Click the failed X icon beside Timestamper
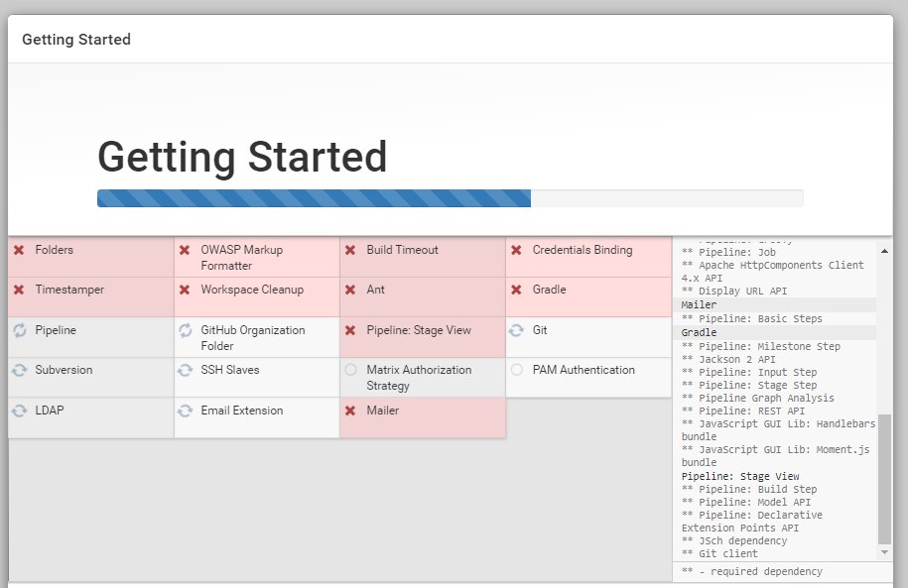Image resolution: width=908 pixels, height=588 pixels. (x=19, y=290)
